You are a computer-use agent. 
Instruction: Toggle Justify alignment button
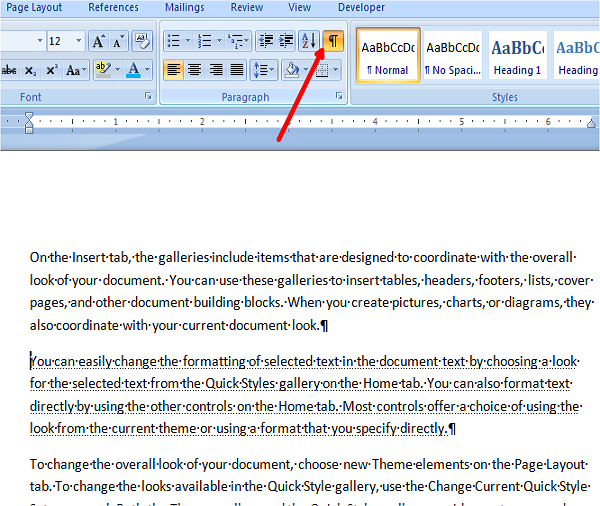(237, 70)
